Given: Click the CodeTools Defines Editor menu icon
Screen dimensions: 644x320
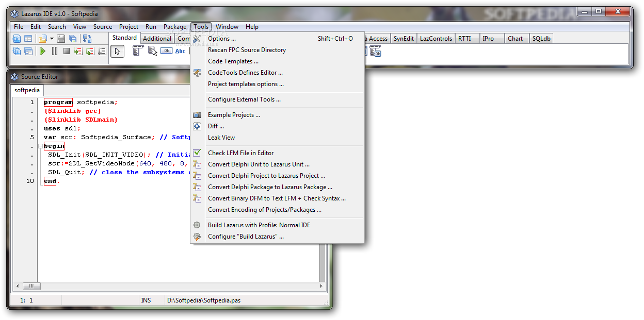Looking at the screenshot, I should click(197, 73).
